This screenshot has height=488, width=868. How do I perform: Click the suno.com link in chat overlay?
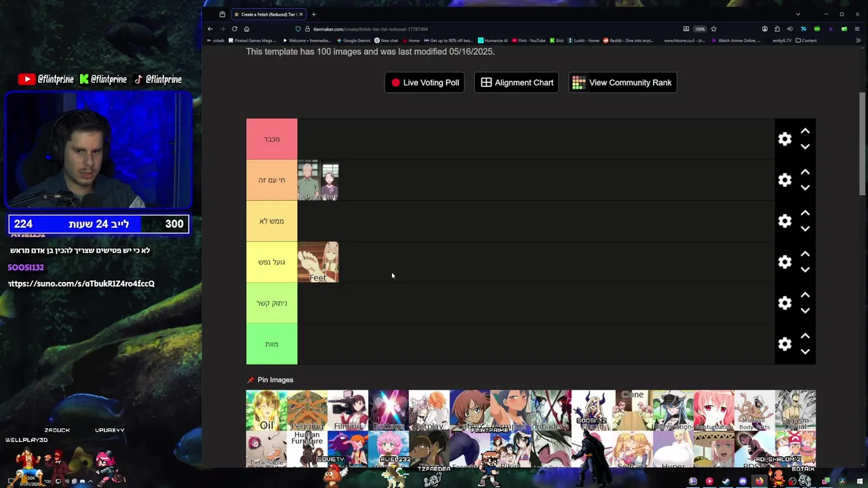[x=81, y=283]
